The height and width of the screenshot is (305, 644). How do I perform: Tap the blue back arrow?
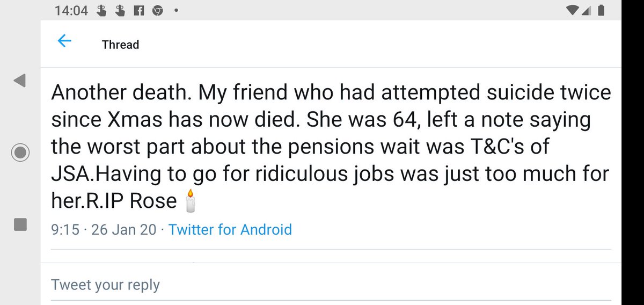(x=64, y=41)
